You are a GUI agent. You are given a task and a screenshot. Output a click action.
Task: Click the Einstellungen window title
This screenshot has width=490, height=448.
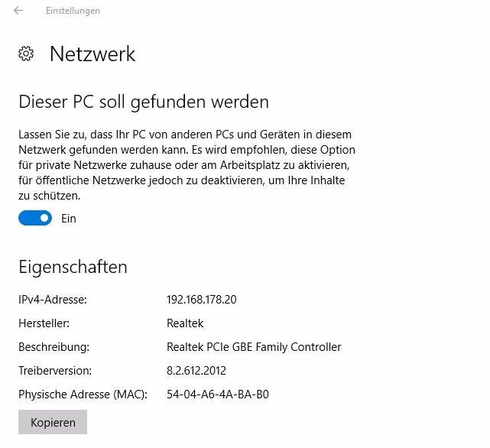[x=73, y=11]
